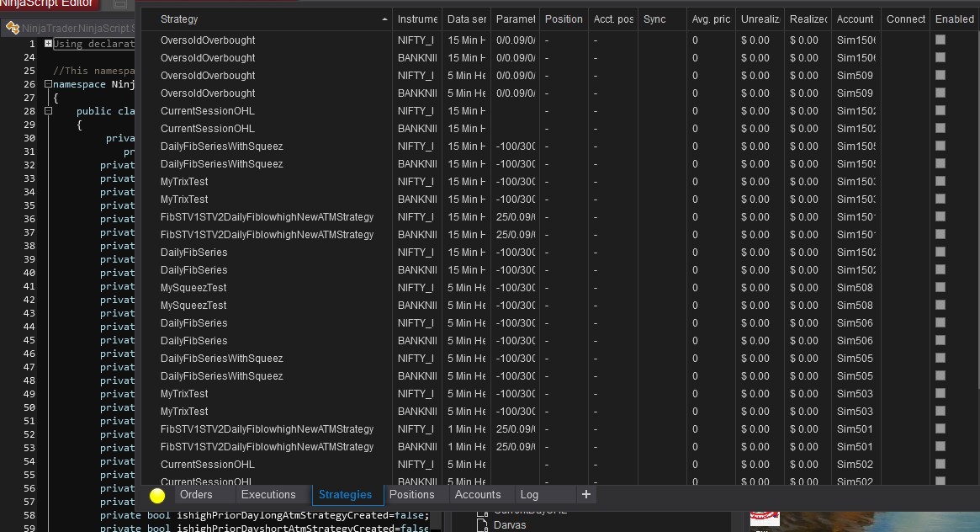
Task: Click parameters 25/0.09 of FibSTV1STV2 NIFTY 15 Min
Action: click(515, 217)
